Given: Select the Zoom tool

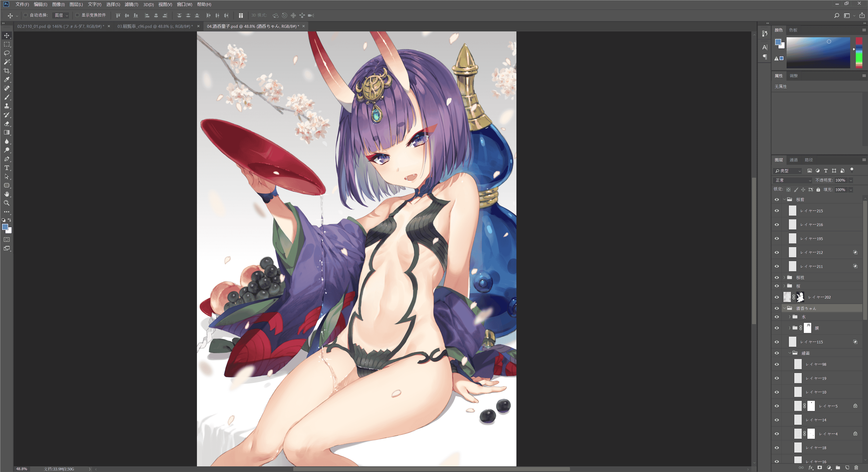Looking at the screenshot, I should pos(7,203).
